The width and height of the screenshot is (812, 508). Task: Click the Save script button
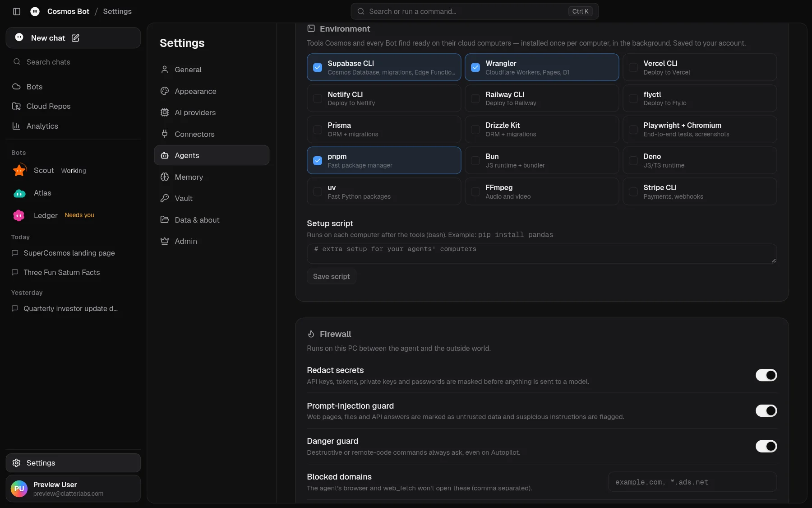332,276
